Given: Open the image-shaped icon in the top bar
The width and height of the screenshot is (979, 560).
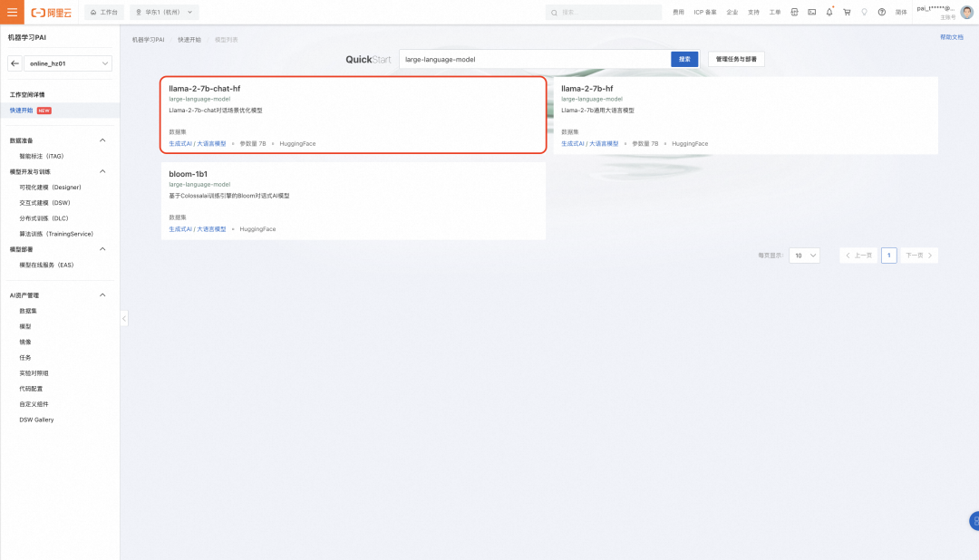Looking at the screenshot, I should coord(811,12).
